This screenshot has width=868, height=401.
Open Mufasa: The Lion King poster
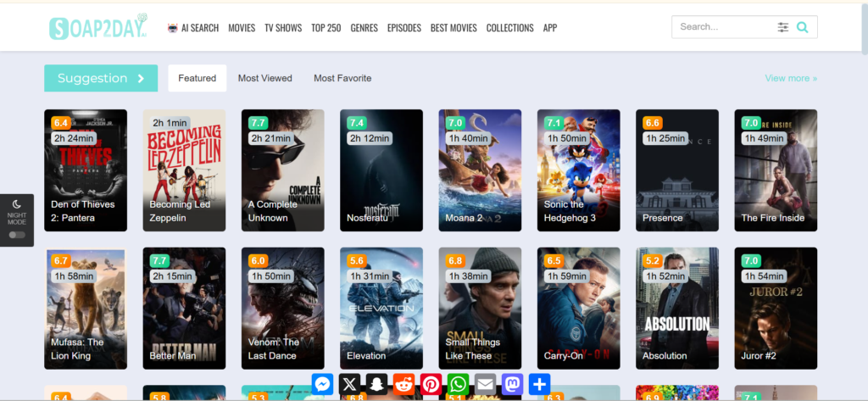(86, 308)
